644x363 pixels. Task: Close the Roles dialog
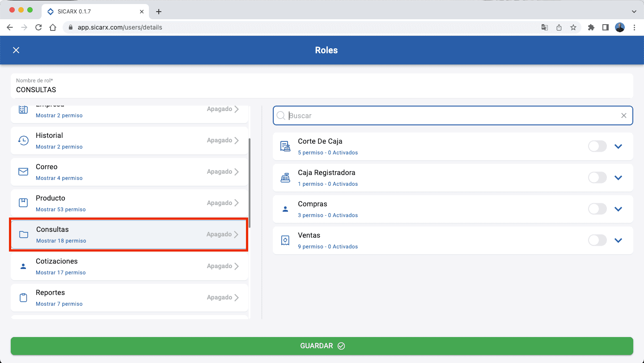[x=16, y=50]
